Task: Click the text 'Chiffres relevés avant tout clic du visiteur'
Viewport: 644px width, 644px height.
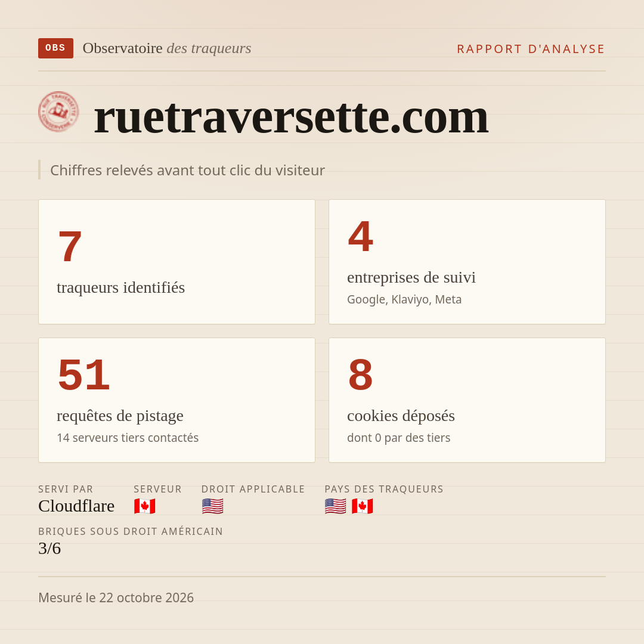Action: (x=187, y=170)
